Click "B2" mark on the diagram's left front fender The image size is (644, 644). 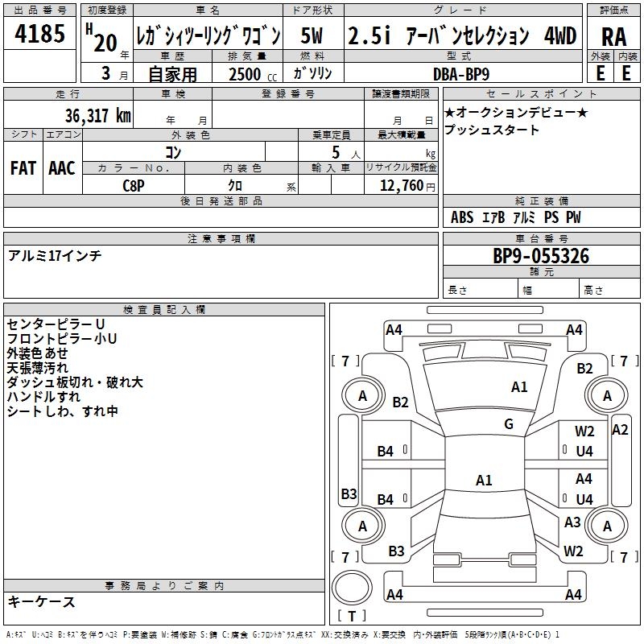pos(400,402)
